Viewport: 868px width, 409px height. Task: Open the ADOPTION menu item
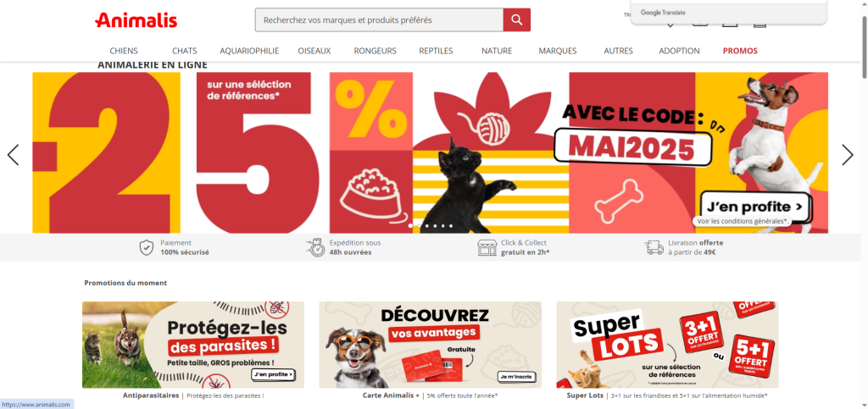(679, 51)
